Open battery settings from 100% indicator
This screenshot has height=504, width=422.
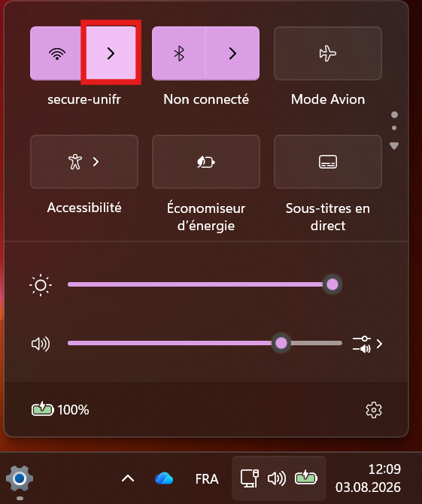coord(60,410)
